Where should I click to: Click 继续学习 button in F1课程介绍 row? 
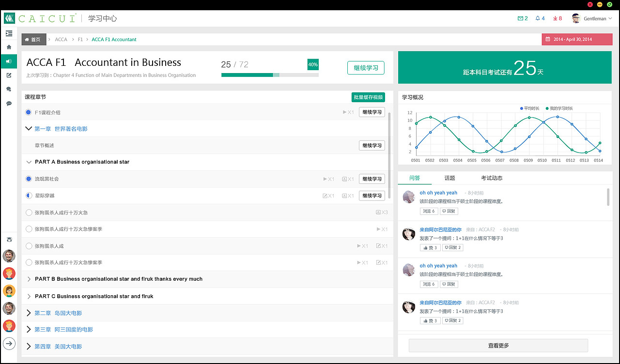tap(372, 112)
